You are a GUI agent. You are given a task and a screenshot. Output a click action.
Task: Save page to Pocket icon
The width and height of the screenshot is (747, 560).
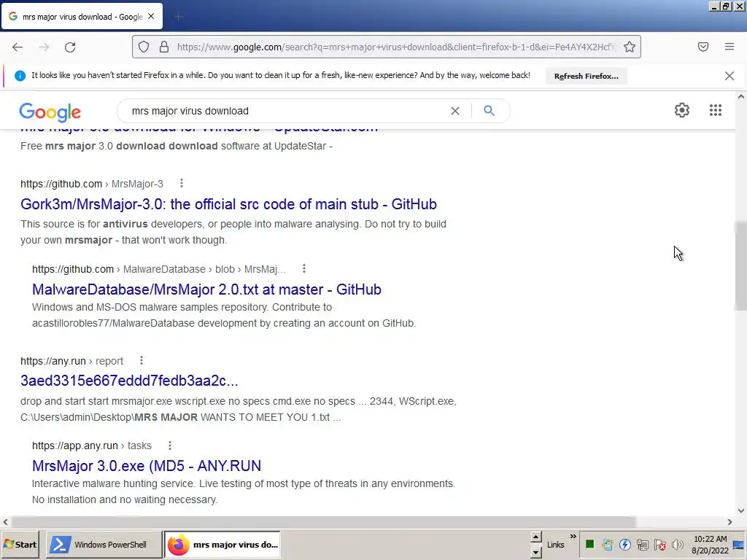click(703, 47)
